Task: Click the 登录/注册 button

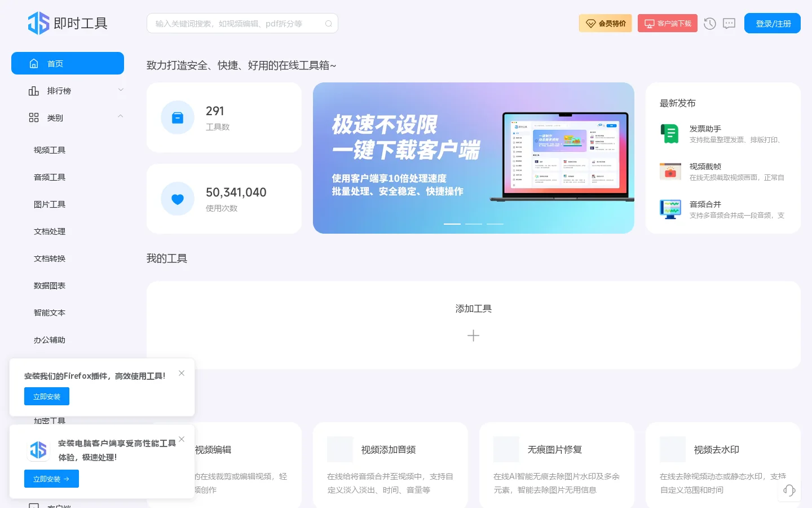Action: tap(773, 23)
